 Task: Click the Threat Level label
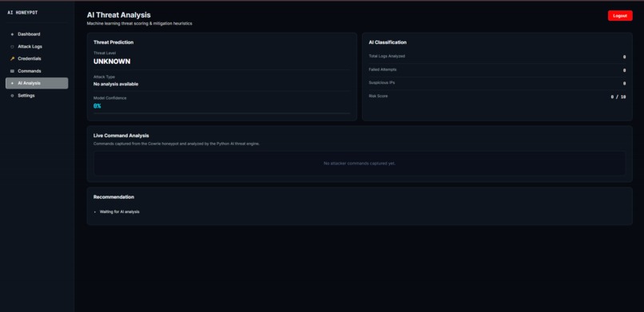pyautogui.click(x=105, y=53)
